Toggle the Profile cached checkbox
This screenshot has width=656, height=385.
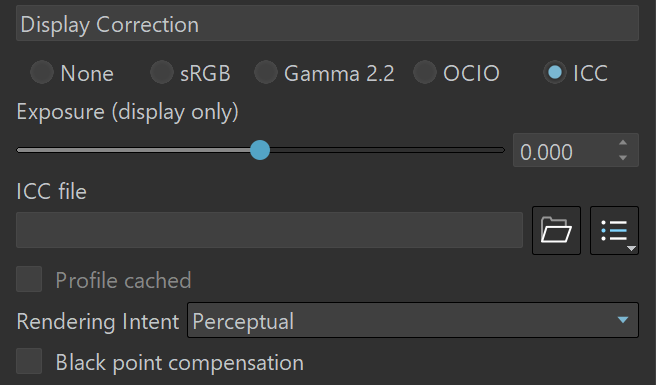pos(29,279)
